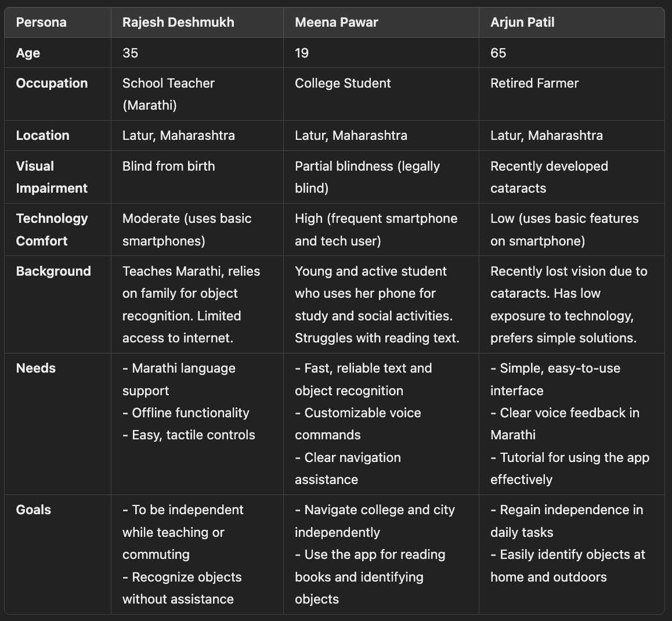Select the Retired Farmer cell
The height and width of the screenshot is (621, 672).
(x=571, y=94)
